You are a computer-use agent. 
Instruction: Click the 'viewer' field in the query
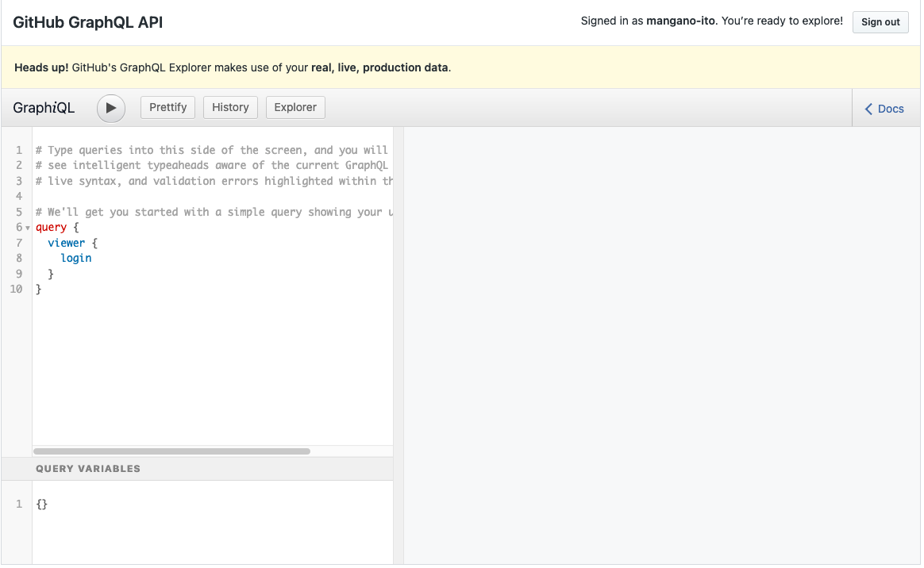tap(67, 243)
